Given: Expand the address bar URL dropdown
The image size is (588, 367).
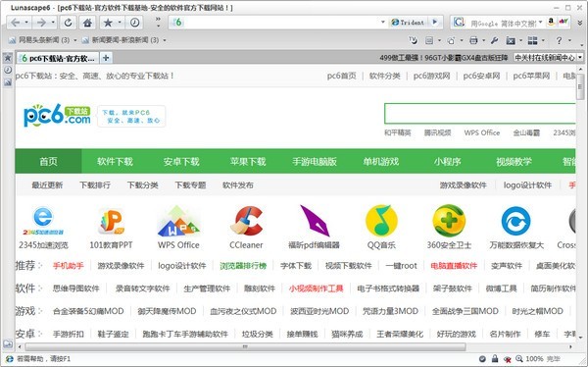Looking at the screenshot, I should 383,23.
